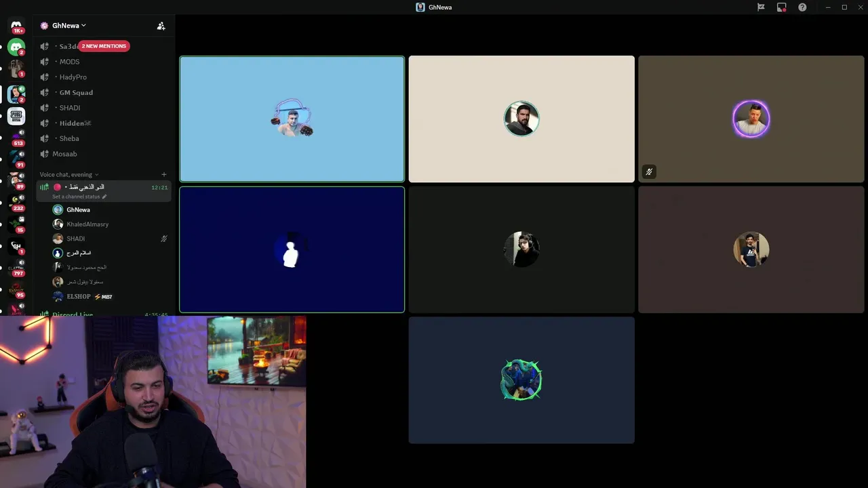The image size is (868, 488).
Task: Join the Sheba voice channel
Action: [x=104, y=138]
